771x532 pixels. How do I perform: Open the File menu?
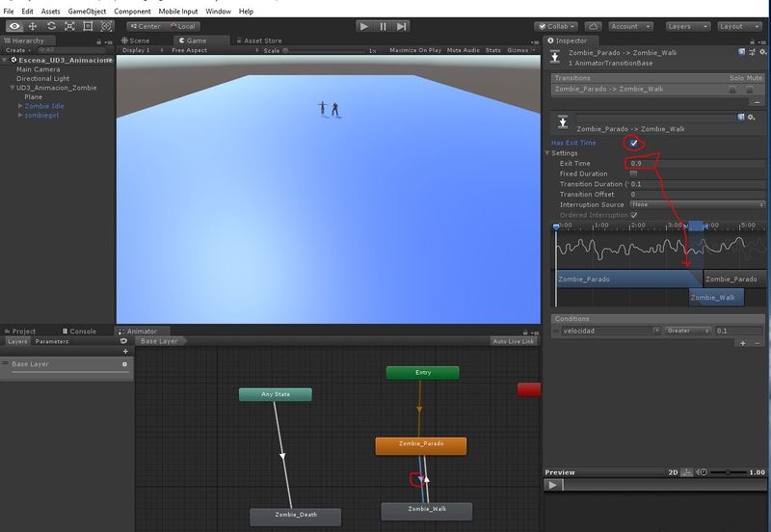tap(9, 11)
